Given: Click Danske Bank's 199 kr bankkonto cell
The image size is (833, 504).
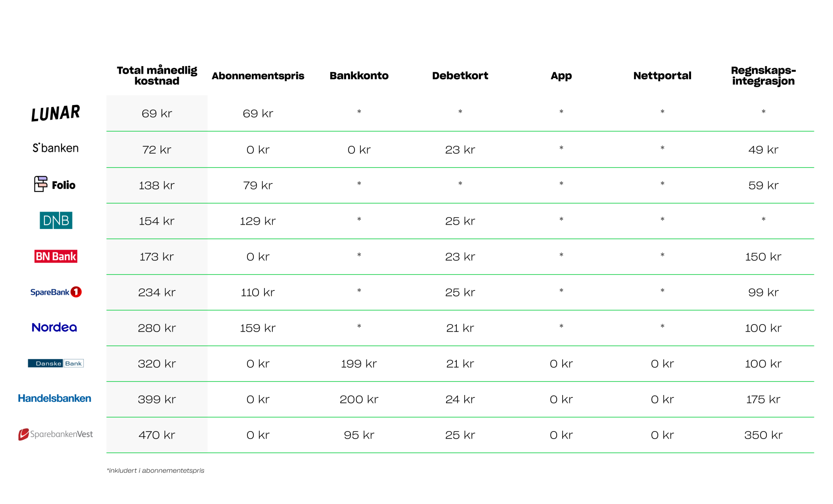Looking at the screenshot, I should tap(359, 364).
